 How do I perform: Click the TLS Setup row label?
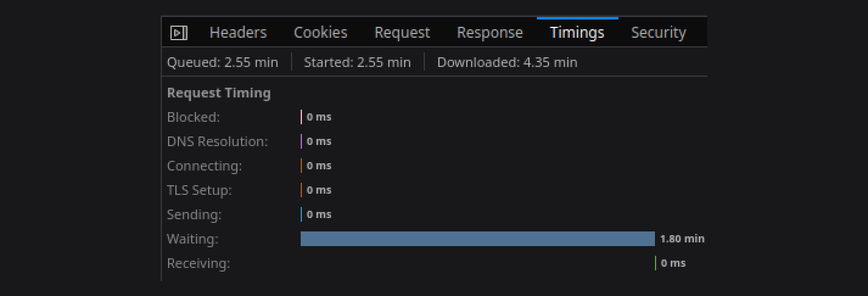(200, 190)
